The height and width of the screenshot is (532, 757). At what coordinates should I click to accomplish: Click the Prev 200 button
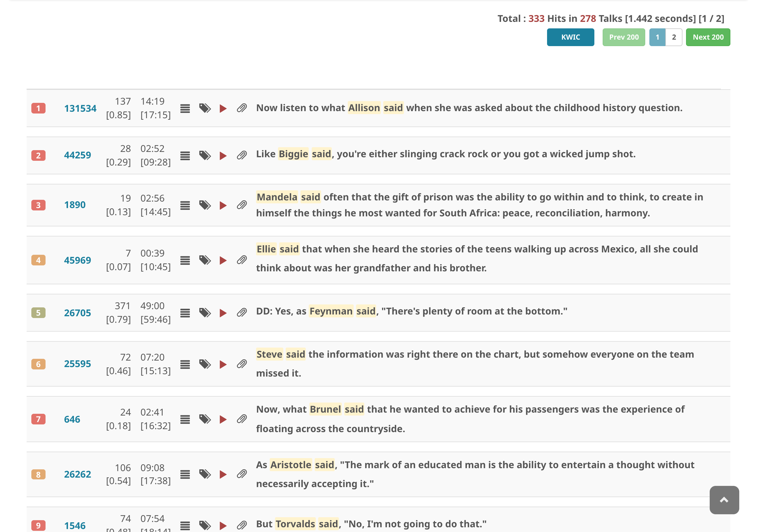tap(623, 37)
